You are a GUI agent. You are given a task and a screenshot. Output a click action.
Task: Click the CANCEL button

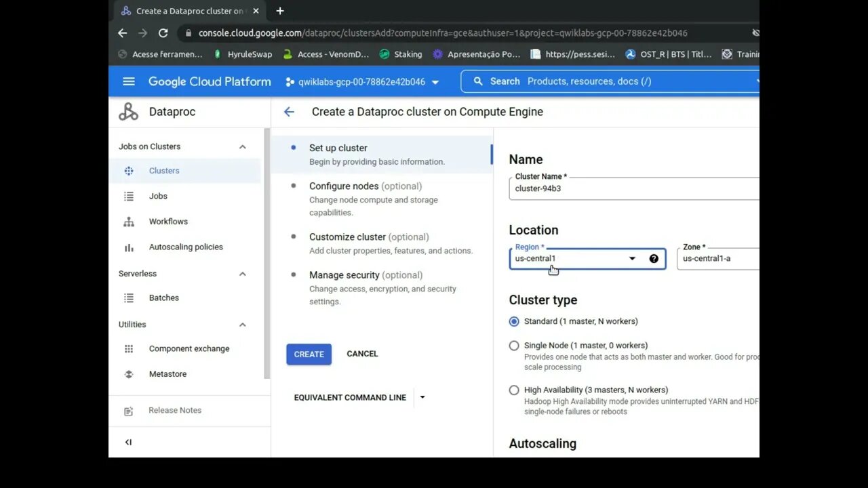362,354
